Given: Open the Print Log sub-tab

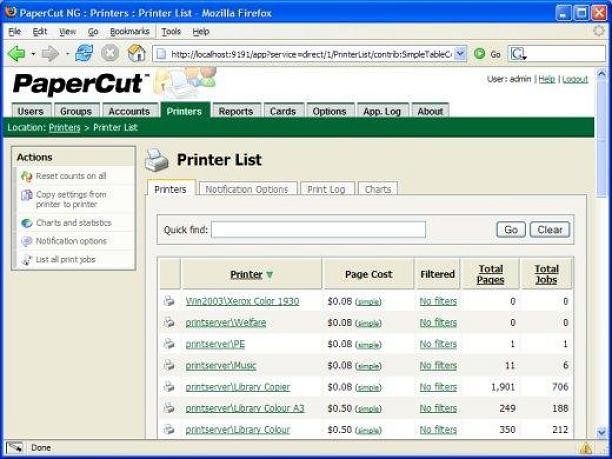Looking at the screenshot, I should [326, 189].
